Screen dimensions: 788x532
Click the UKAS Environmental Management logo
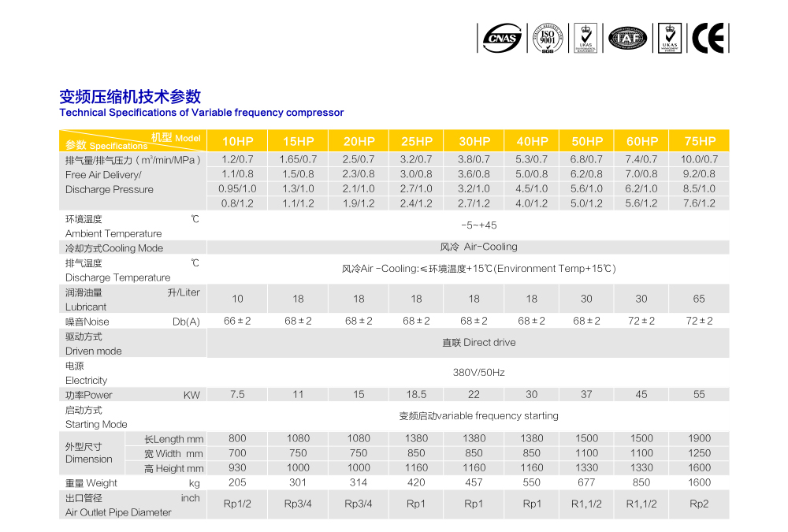pyautogui.click(x=585, y=38)
